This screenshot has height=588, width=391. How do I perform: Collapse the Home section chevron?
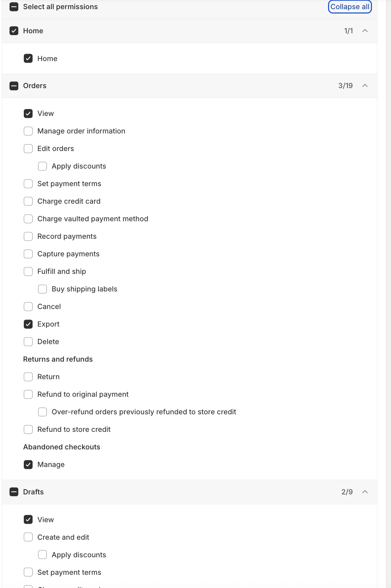coord(364,31)
